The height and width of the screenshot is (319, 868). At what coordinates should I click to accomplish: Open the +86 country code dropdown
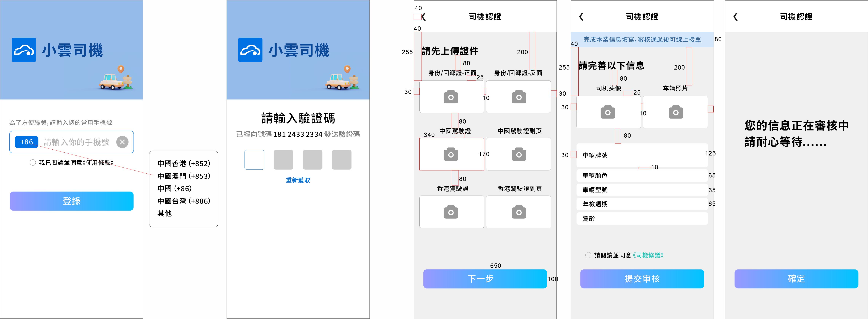[x=27, y=142]
